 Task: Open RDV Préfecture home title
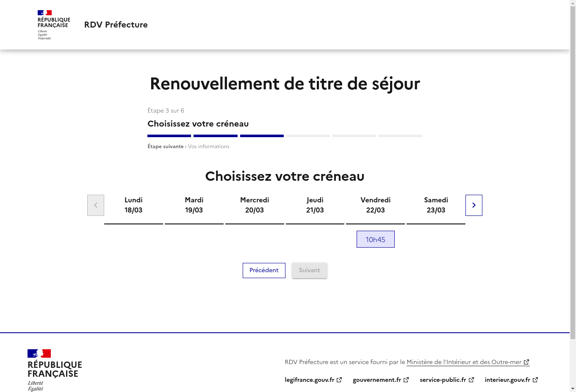[x=116, y=25]
